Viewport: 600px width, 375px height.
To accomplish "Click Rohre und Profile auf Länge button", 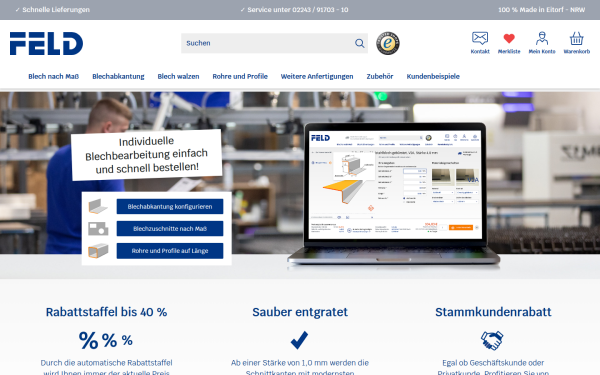I will (170, 251).
